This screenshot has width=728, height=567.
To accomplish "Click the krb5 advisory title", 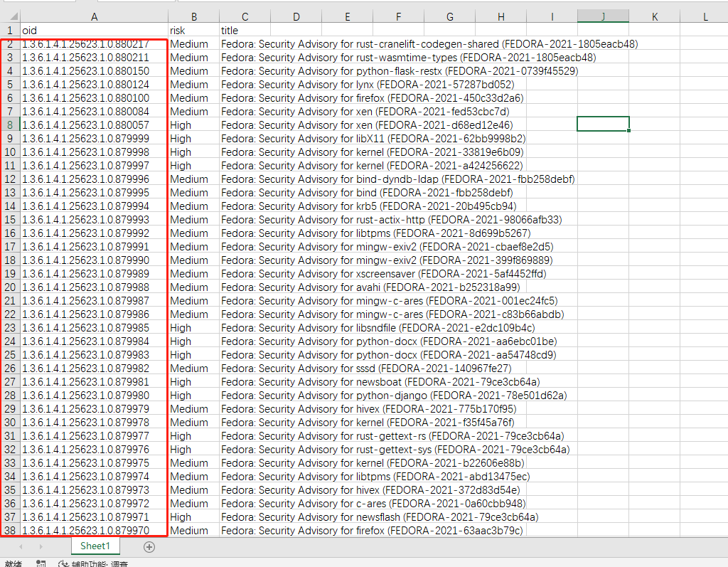I will 369,206.
